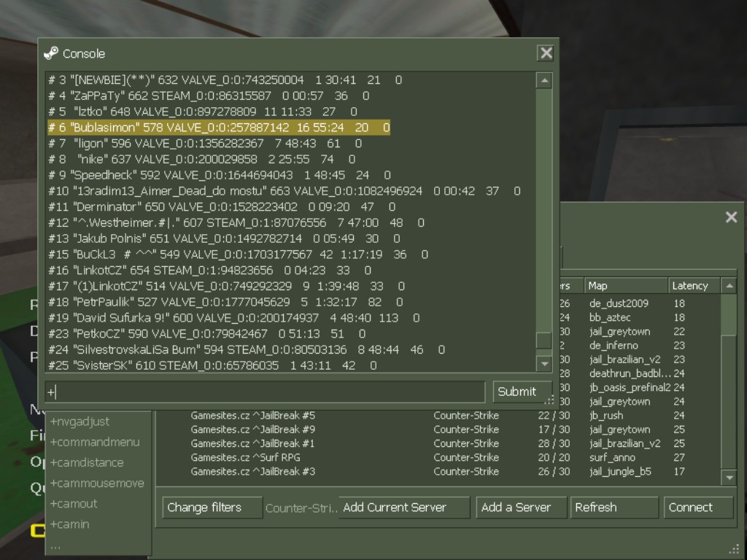Close the Console window

tap(546, 52)
